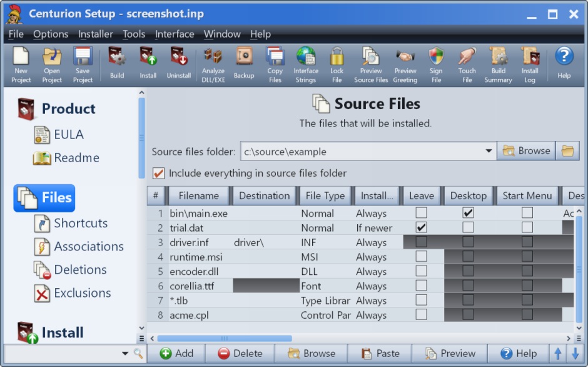Click the Build Summary icon
588x367 pixels.
click(498, 58)
